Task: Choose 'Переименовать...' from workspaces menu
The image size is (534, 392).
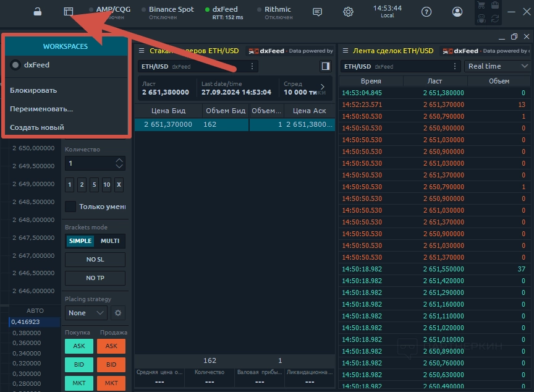Action: pyautogui.click(x=41, y=109)
